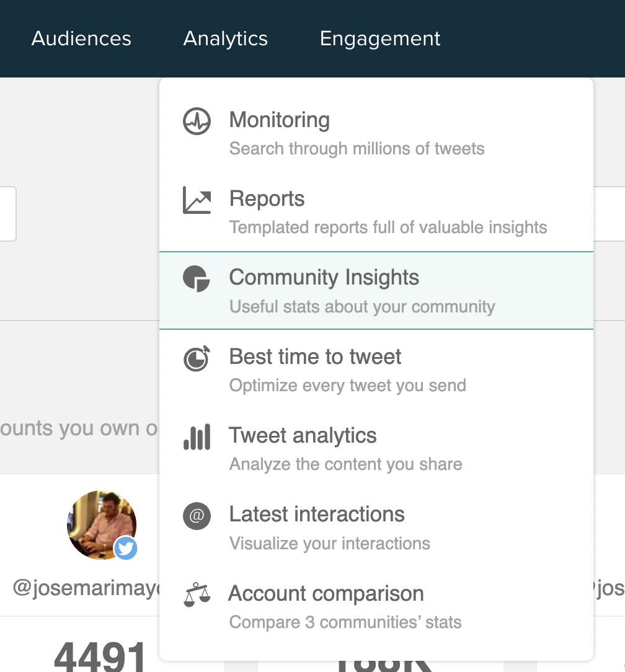The width and height of the screenshot is (625, 672).
Task: Open Tweet analytics
Action: 303,435
